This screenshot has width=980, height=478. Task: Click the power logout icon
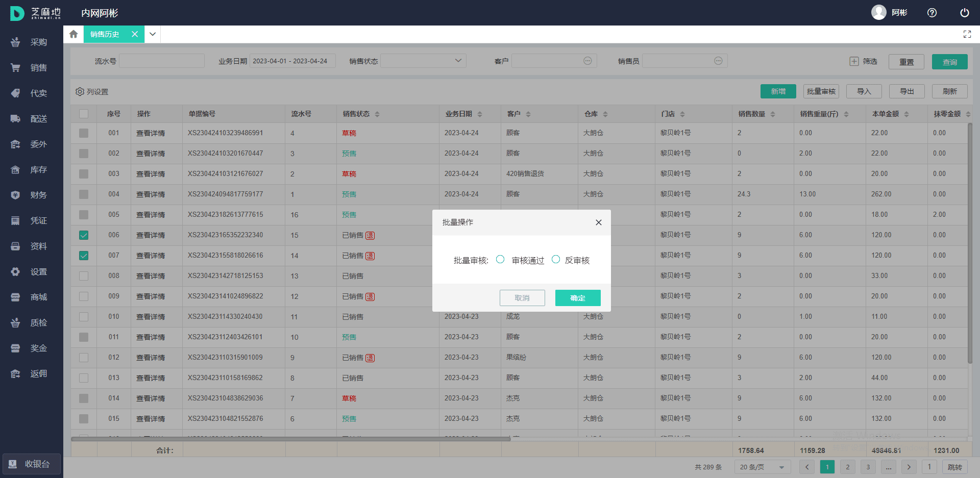965,13
